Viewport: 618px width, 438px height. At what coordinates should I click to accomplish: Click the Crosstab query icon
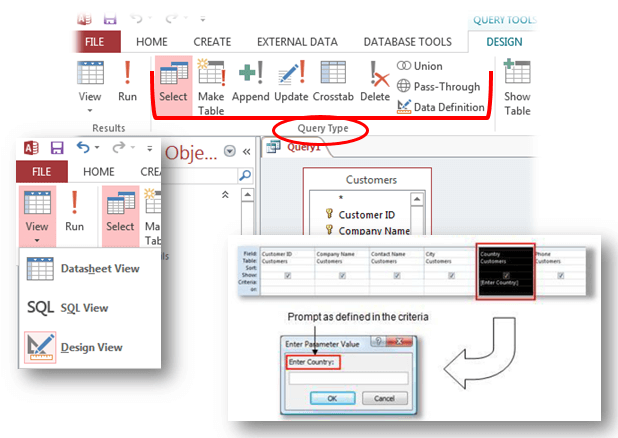(x=332, y=82)
